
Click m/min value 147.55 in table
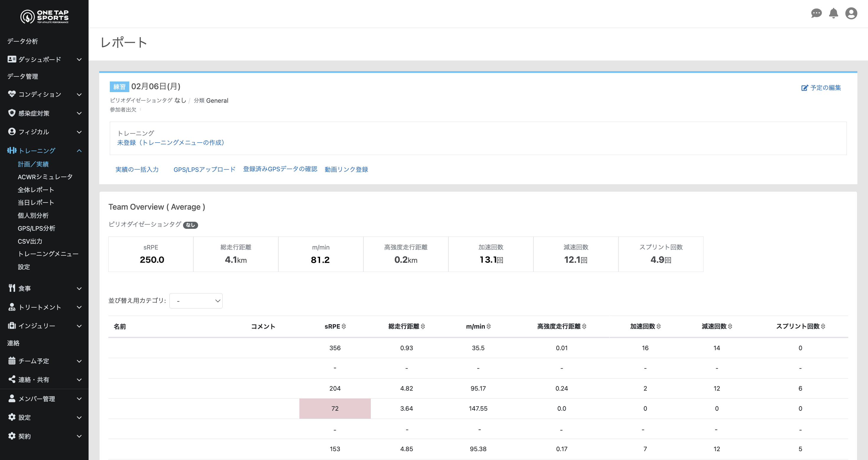click(478, 408)
